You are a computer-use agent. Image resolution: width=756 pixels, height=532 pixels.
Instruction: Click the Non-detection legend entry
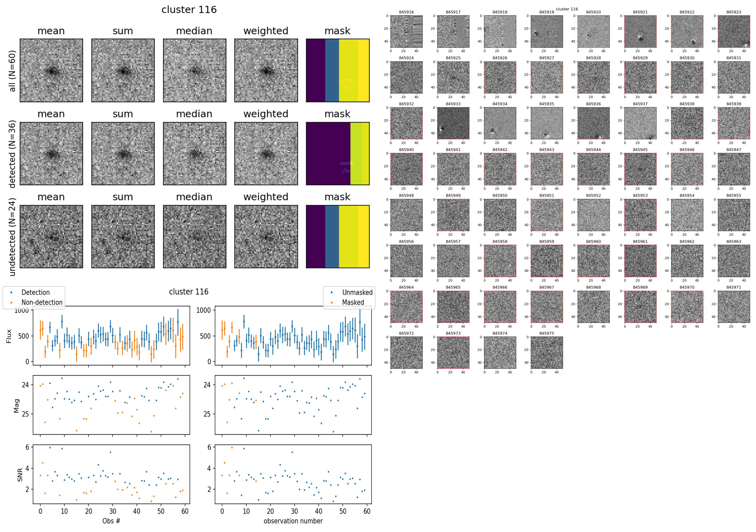42,302
